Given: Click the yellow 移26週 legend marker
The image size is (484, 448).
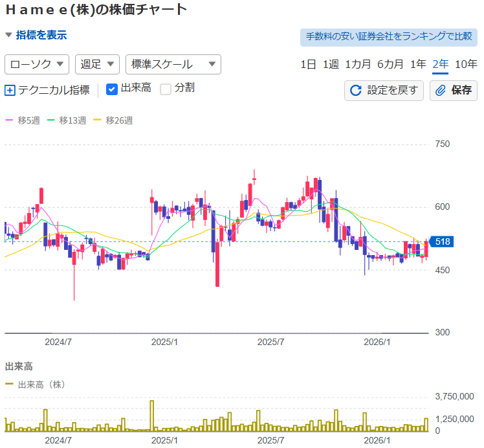Looking at the screenshot, I should pyautogui.click(x=98, y=120).
